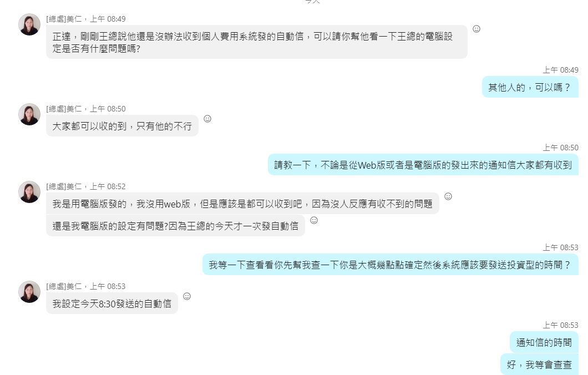This screenshot has height=375, width=588.
Task: Click the 我等一下查看看 outgoing message bubble
Action: pyautogui.click(x=391, y=265)
